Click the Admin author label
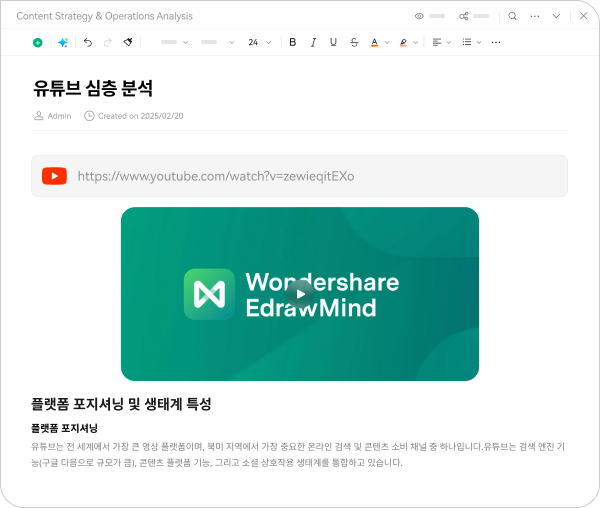 pos(59,116)
